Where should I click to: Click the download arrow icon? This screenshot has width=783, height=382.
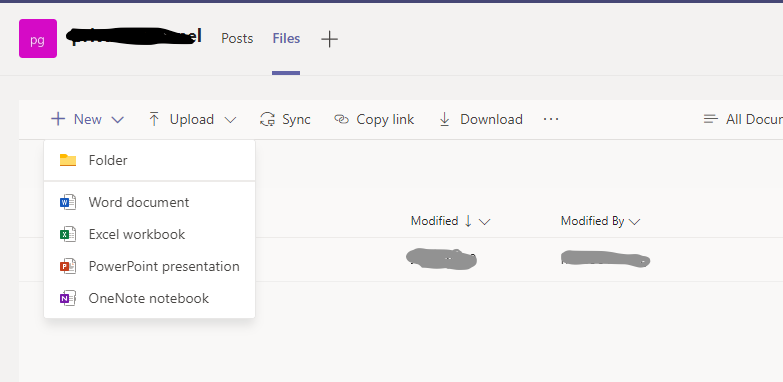coord(444,119)
